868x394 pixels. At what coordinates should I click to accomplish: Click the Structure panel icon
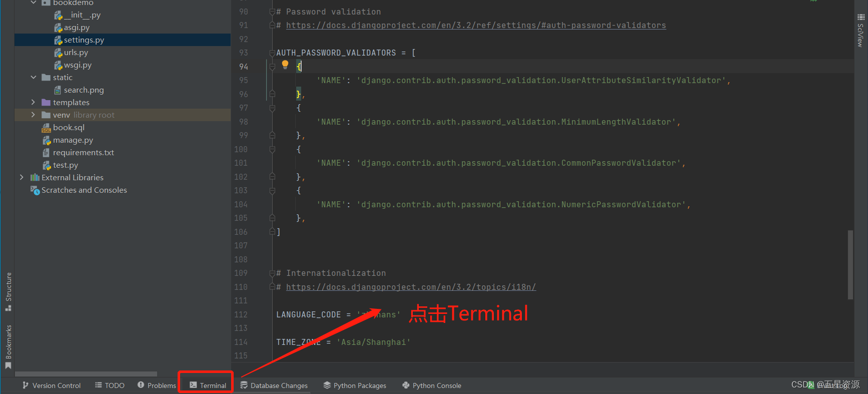pos(8,308)
